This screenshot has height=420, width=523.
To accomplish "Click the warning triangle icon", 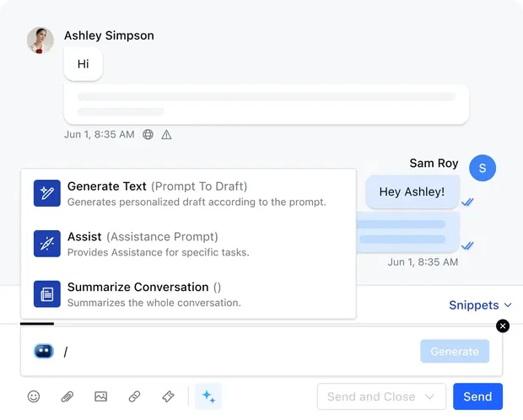I will (x=166, y=135).
